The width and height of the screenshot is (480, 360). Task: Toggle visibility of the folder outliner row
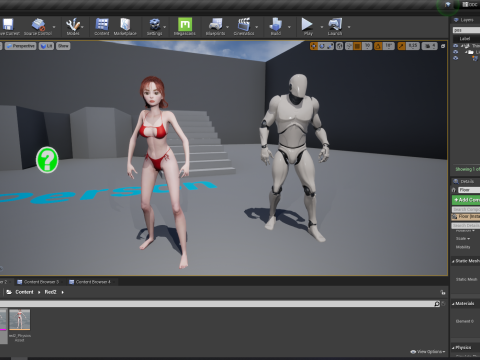coord(456,52)
